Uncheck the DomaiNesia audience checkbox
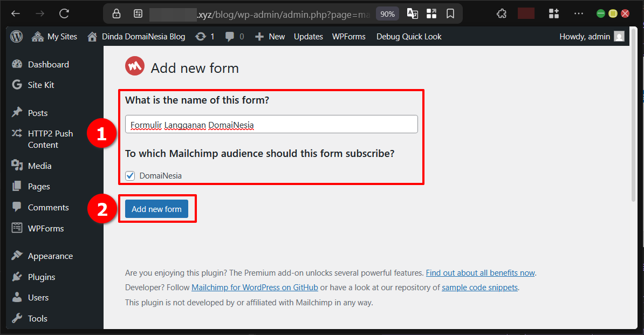Screen dimensions: 644x335 coord(130,175)
